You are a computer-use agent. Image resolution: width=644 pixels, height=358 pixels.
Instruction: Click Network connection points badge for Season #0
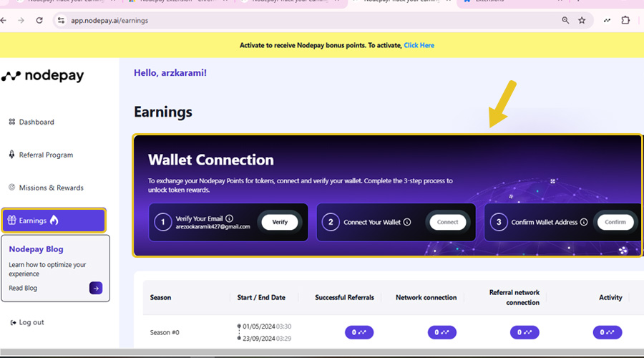tap(442, 332)
